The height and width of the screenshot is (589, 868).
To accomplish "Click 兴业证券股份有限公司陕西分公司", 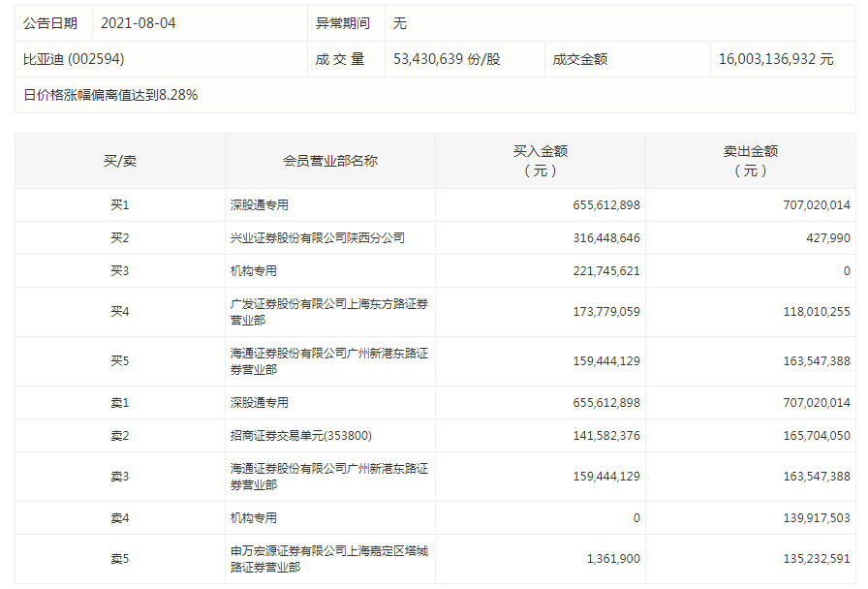I will [x=317, y=238].
